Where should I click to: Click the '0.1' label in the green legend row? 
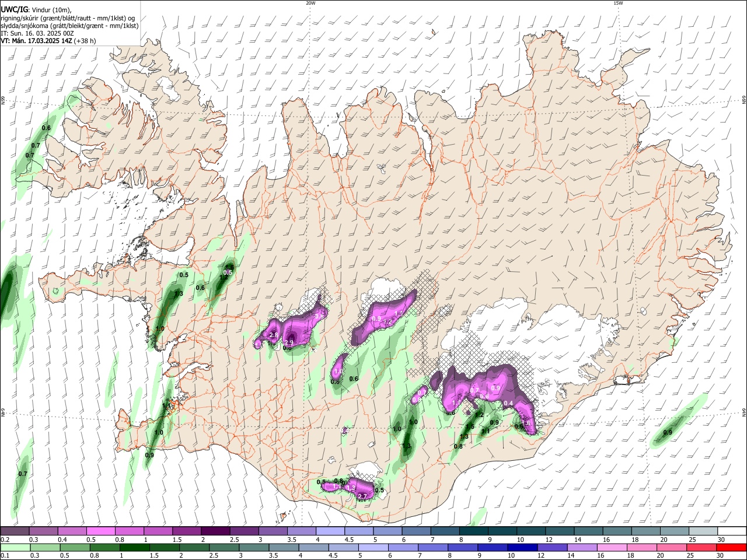[4, 555]
